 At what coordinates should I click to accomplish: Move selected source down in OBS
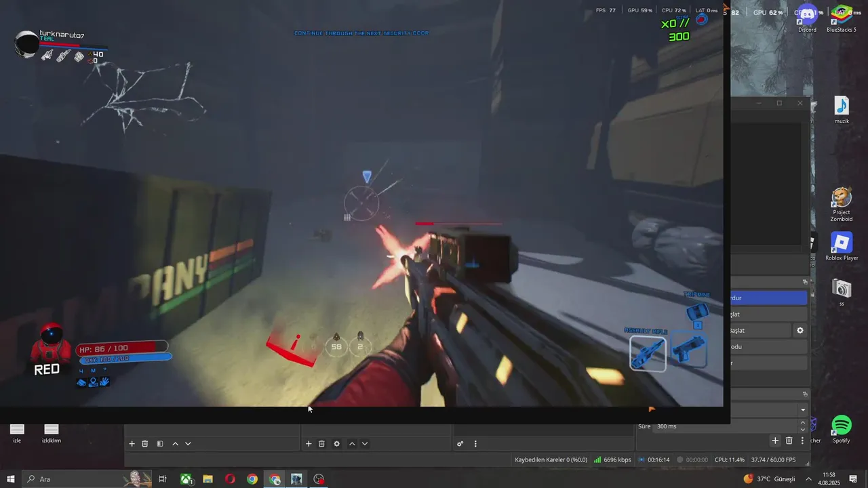coord(364,444)
